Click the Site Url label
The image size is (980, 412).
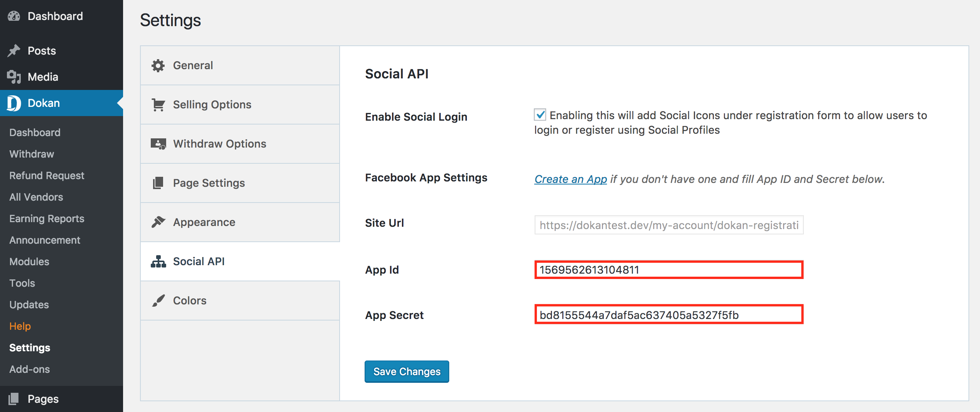385,223
